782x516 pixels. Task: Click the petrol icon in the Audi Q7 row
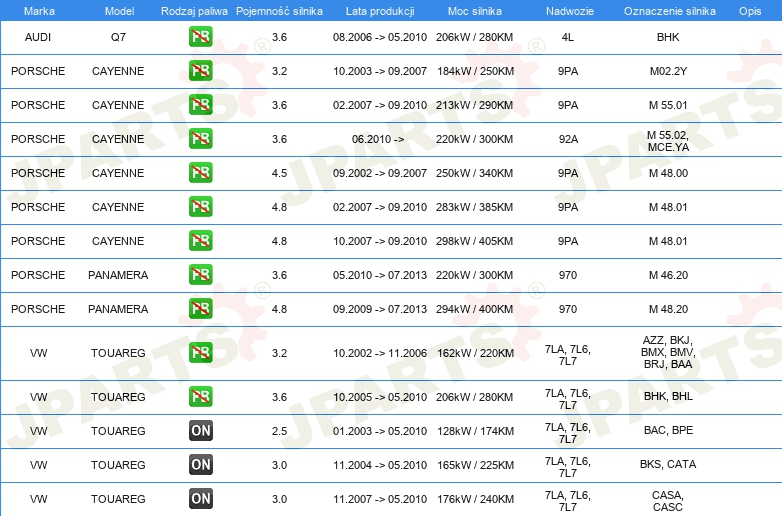coord(200,36)
